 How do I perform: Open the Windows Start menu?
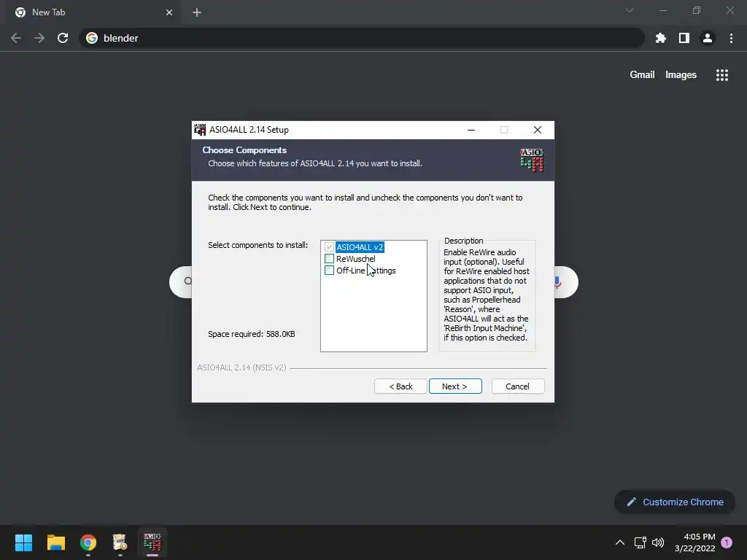click(x=23, y=542)
